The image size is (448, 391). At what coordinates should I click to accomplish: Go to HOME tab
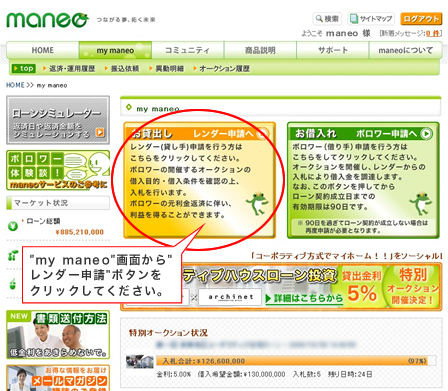[x=43, y=50]
